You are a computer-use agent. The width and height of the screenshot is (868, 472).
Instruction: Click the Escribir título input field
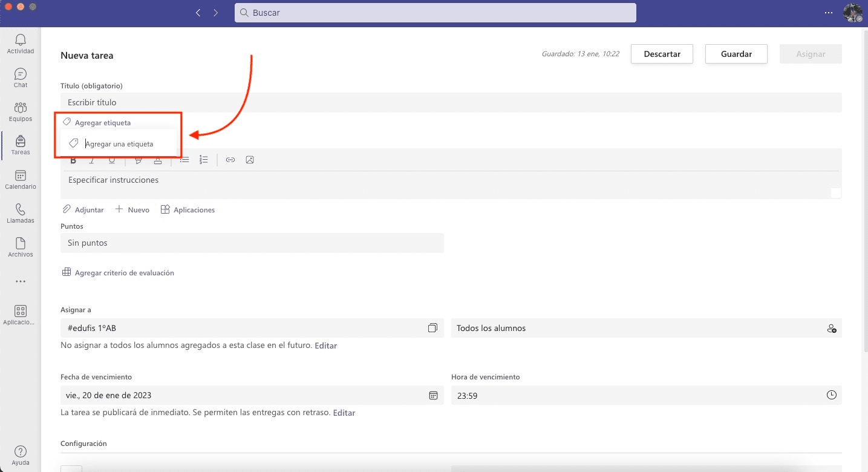pos(451,102)
